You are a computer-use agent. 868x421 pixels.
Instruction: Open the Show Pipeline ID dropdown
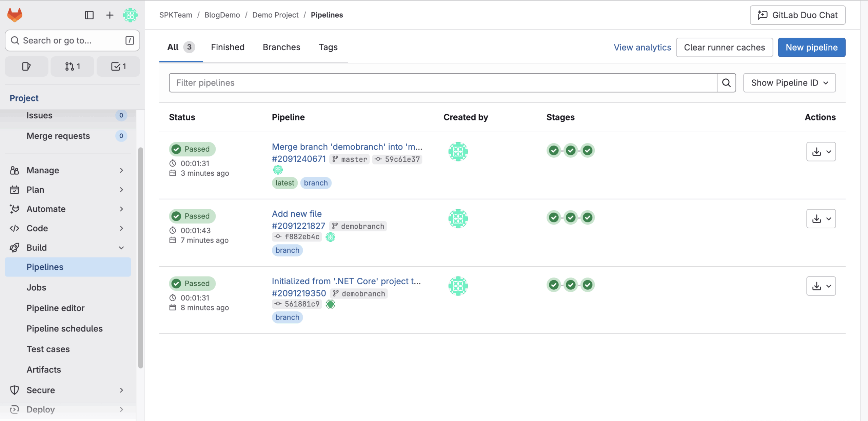789,83
